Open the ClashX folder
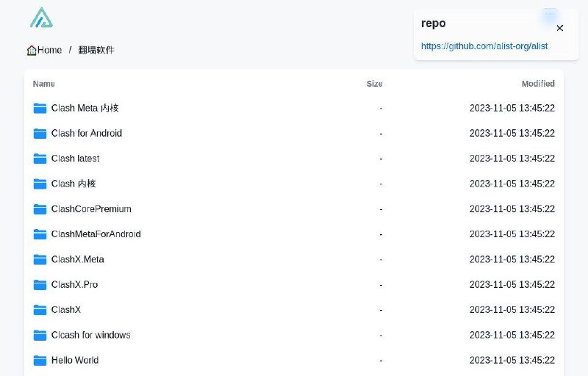Image resolution: width=588 pixels, height=376 pixels. click(66, 310)
